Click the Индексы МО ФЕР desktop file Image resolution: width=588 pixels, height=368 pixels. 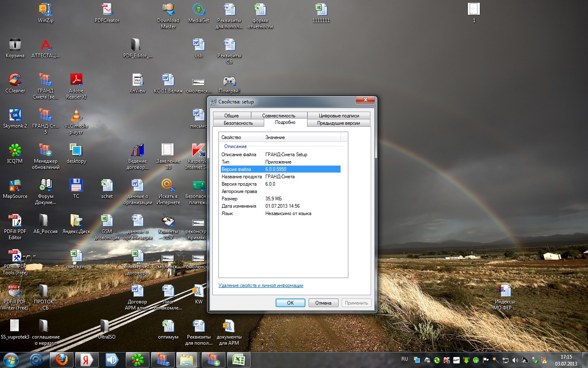pos(505,297)
